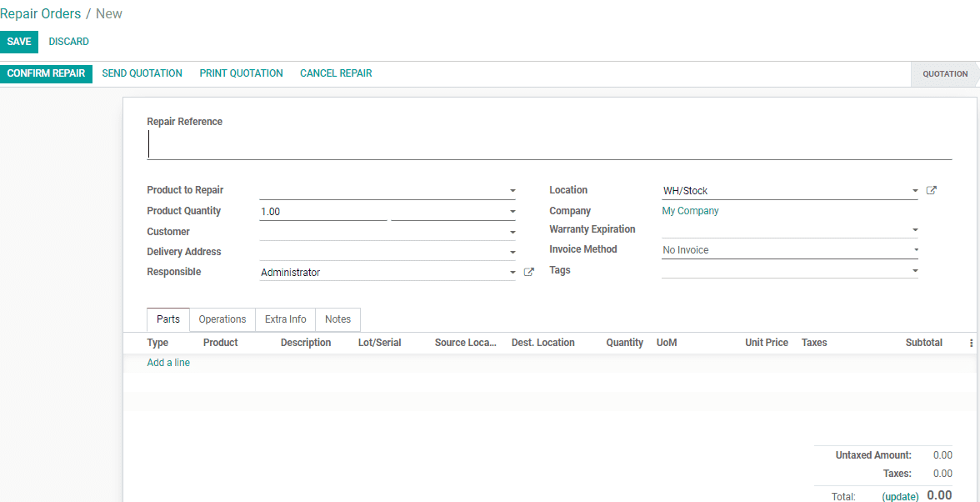Open the Warranty Expiration date picker

[x=914, y=229]
